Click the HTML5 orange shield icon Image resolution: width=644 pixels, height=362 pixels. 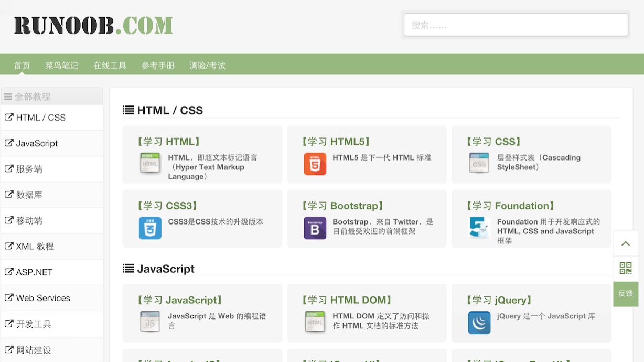click(x=315, y=164)
